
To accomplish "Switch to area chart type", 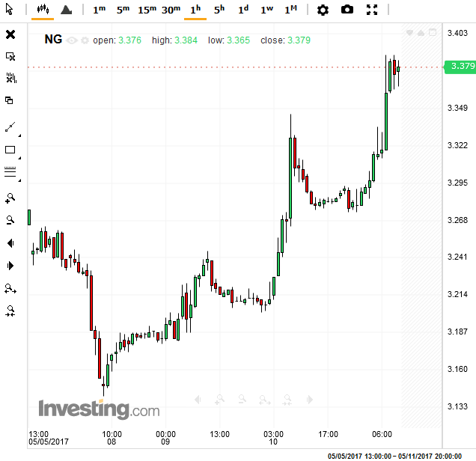I will coord(66,10).
